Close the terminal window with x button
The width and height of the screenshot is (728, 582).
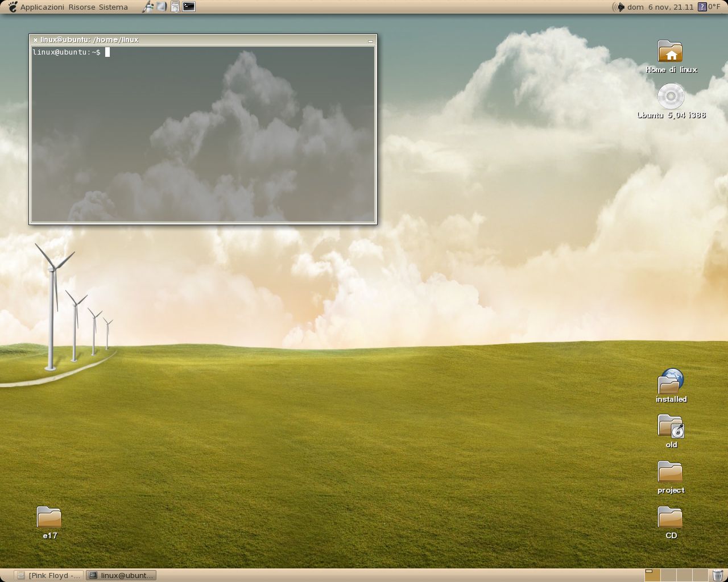[35, 40]
